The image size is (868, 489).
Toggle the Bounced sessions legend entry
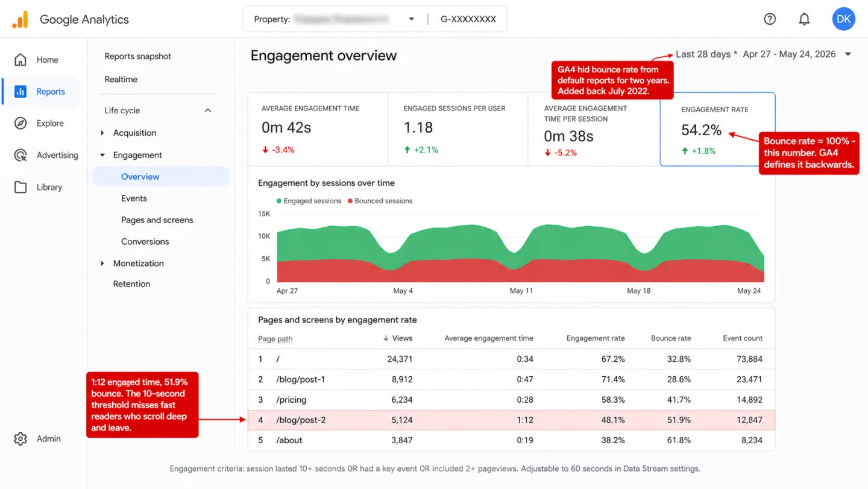380,201
